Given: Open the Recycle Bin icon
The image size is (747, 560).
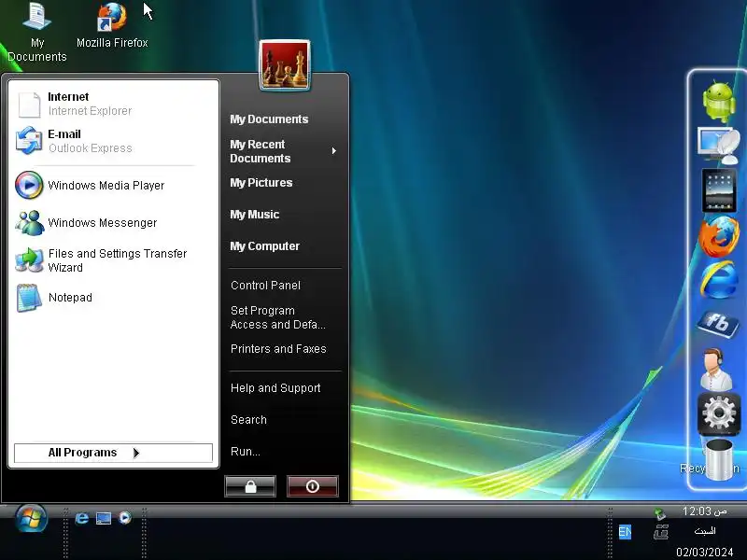Looking at the screenshot, I should pos(718,460).
